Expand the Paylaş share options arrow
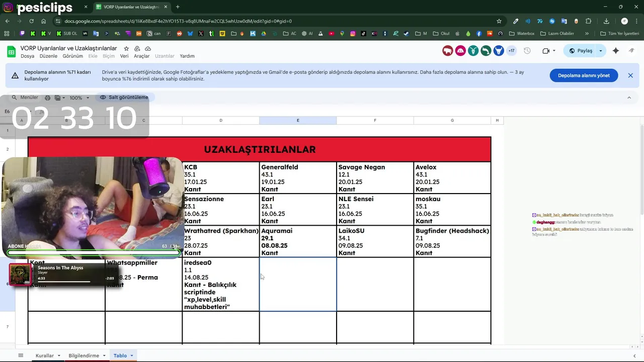Image resolution: width=644 pixels, height=362 pixels. (x=600, y=51)
